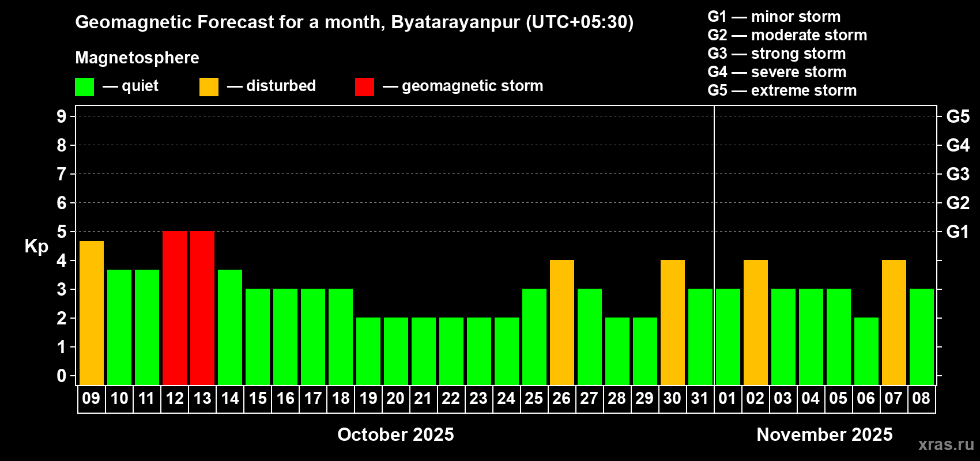Select date cell 04 on the date axis
The height and width of the screenshot is (461, 980).
tap(811, 399)
